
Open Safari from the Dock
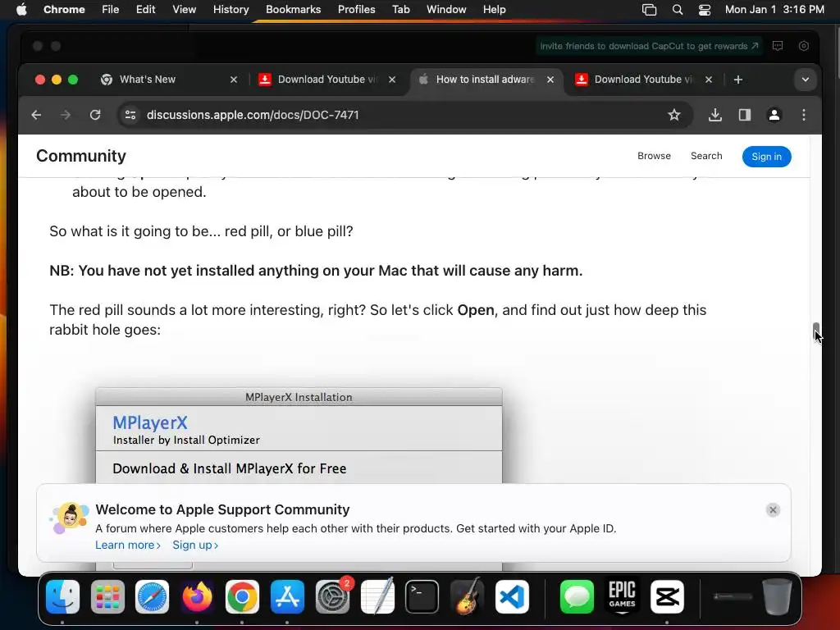pyautogui.click(x=152, y=597)
